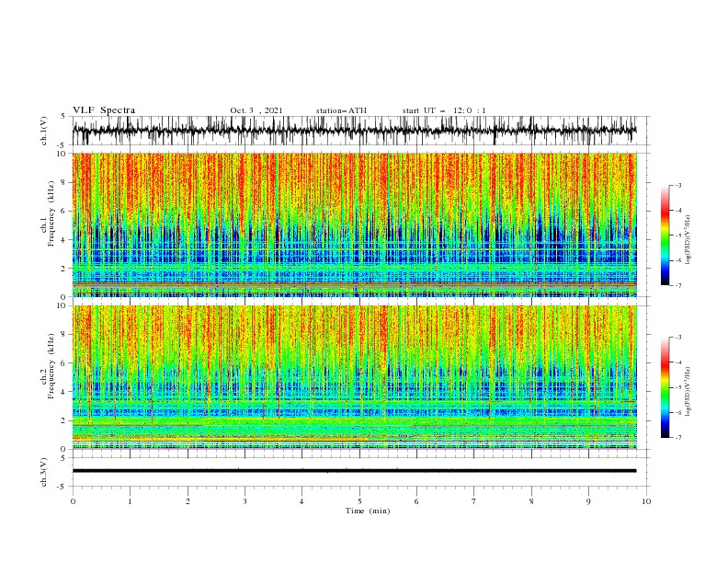
Task: Click the time axis tick label "3"
Action: point(245,501)
